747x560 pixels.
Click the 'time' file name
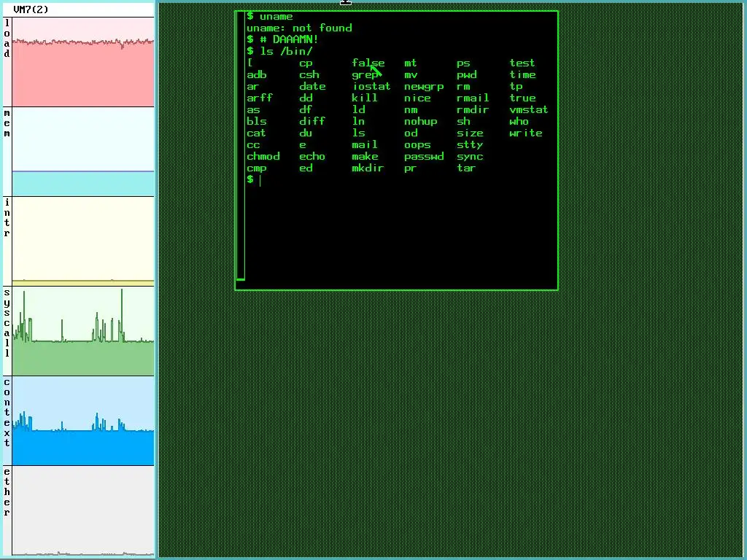522,75
